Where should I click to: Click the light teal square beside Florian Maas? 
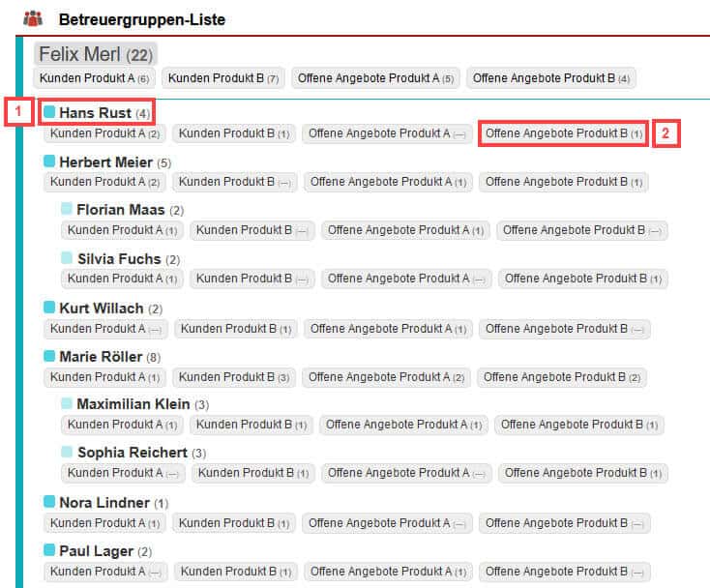(x=67, y=209)
